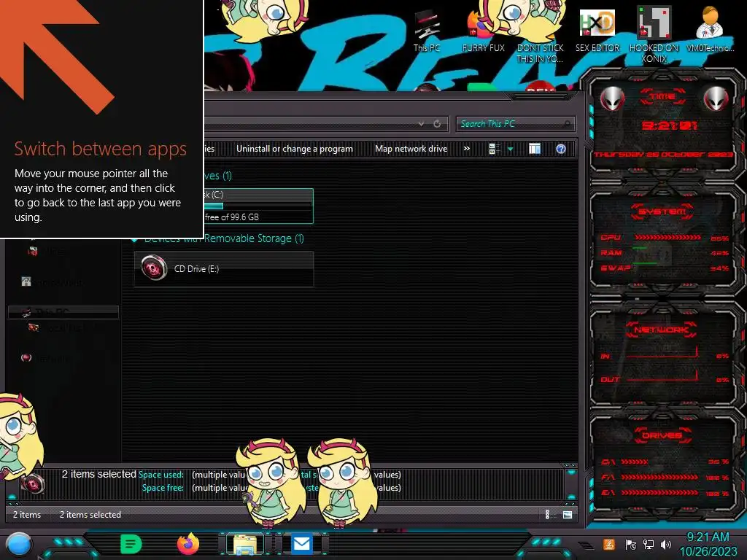
Task: Select Map network drive in toolbar
Action: [x=411, y=149]
